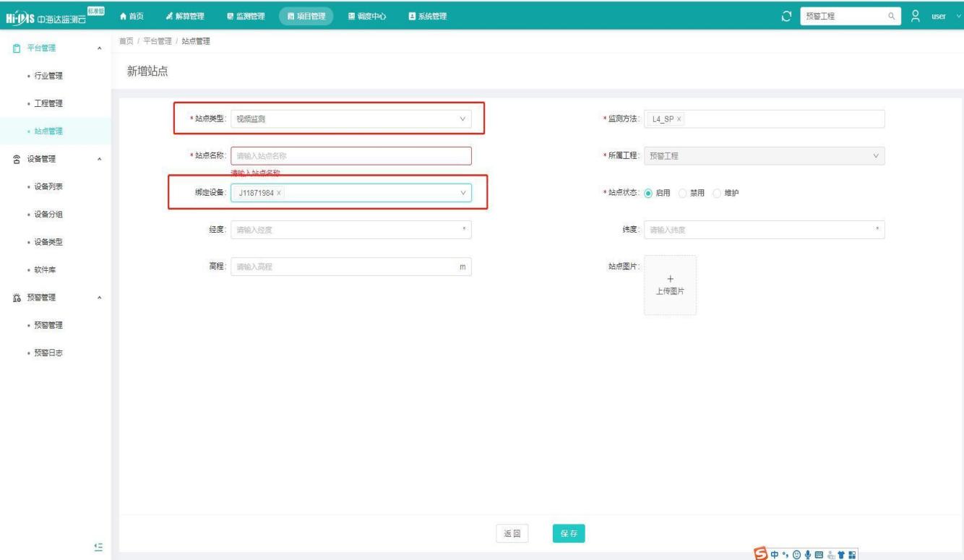Click the 站点名称 input field

[x=350, y=156]
